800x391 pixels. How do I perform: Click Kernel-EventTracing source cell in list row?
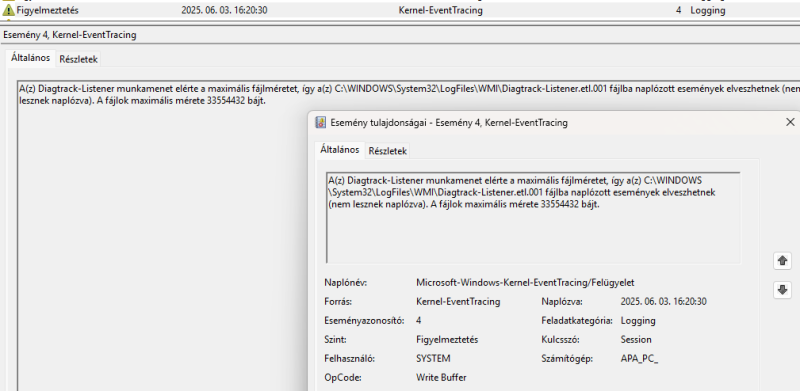tap(440, 10)
